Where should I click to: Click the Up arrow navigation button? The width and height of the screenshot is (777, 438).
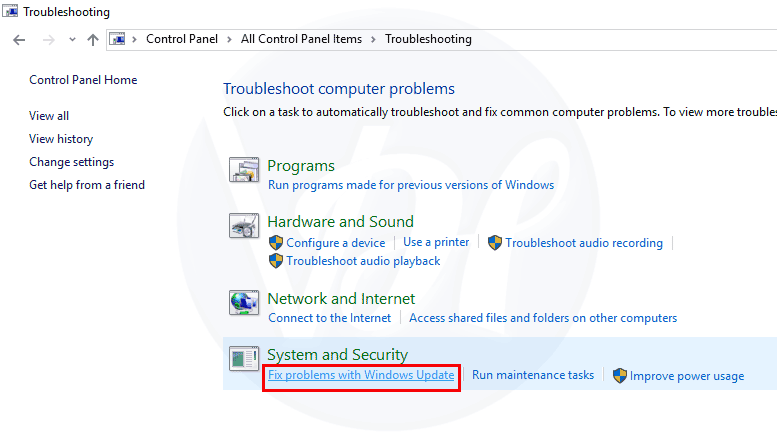(93, 40)
